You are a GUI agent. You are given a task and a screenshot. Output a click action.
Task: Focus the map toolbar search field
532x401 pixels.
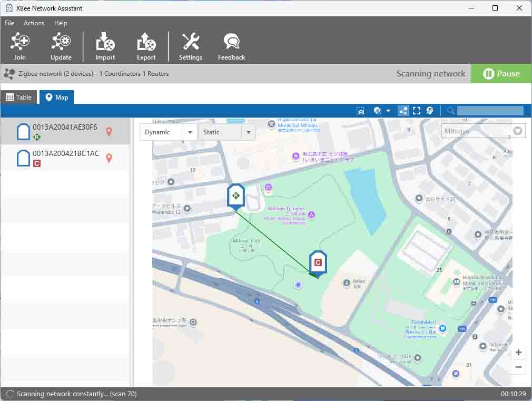click(x=490, y=111)
